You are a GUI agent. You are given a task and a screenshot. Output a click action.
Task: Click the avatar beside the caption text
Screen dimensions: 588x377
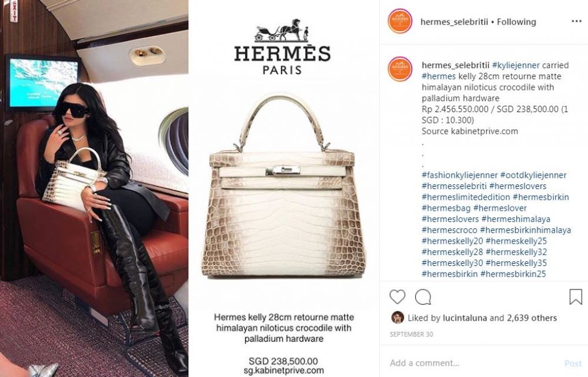point(400,69)
